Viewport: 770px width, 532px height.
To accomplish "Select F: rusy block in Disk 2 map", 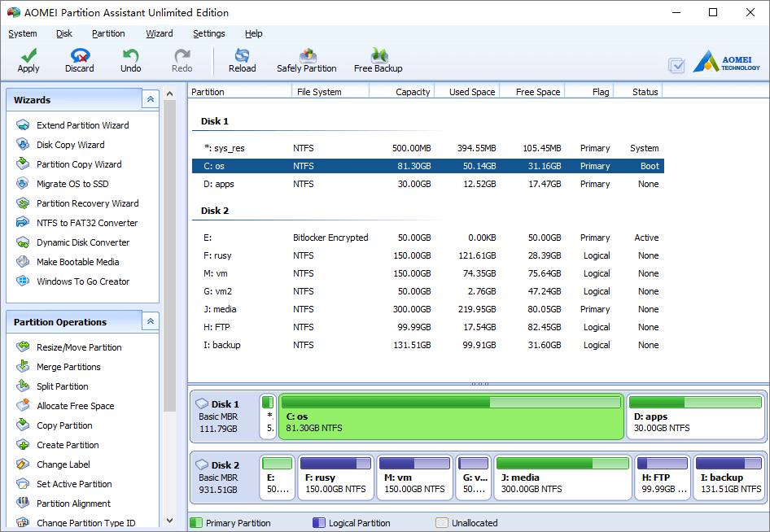I will (x=336, y=477).
